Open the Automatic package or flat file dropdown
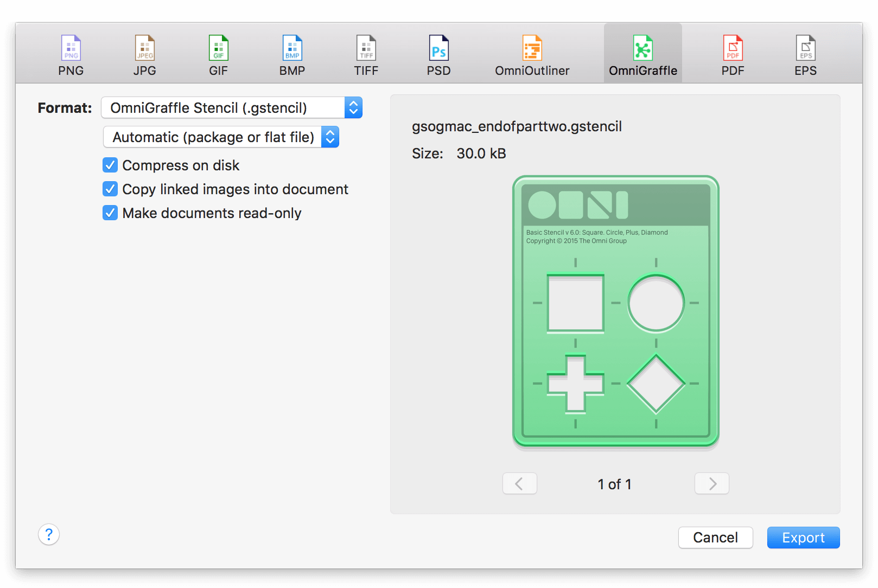 (221, 137)
